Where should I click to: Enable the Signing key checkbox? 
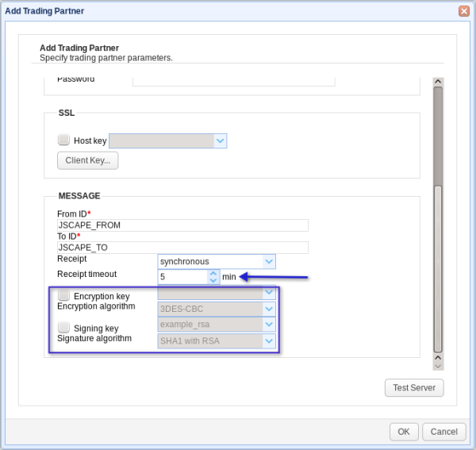pyautogui.click(x=63, y=327)
